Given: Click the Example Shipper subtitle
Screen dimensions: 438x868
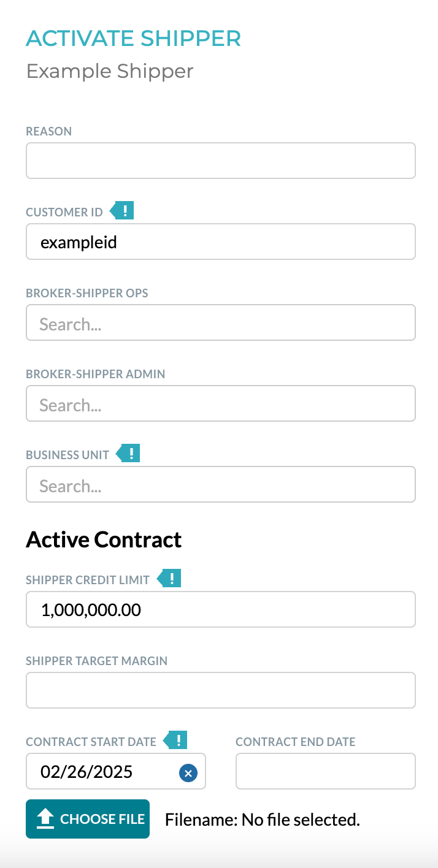Looking at the screenshot, I should click(110, 71).
